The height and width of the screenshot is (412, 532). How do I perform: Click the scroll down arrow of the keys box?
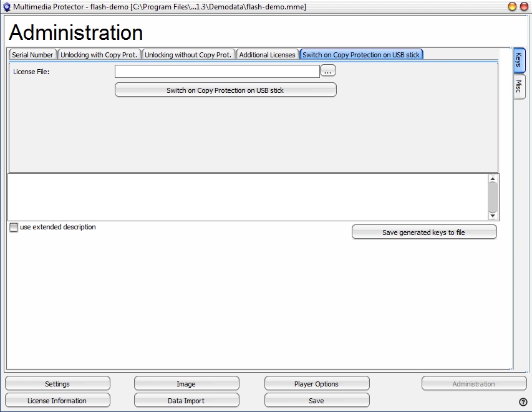(493, 216)
